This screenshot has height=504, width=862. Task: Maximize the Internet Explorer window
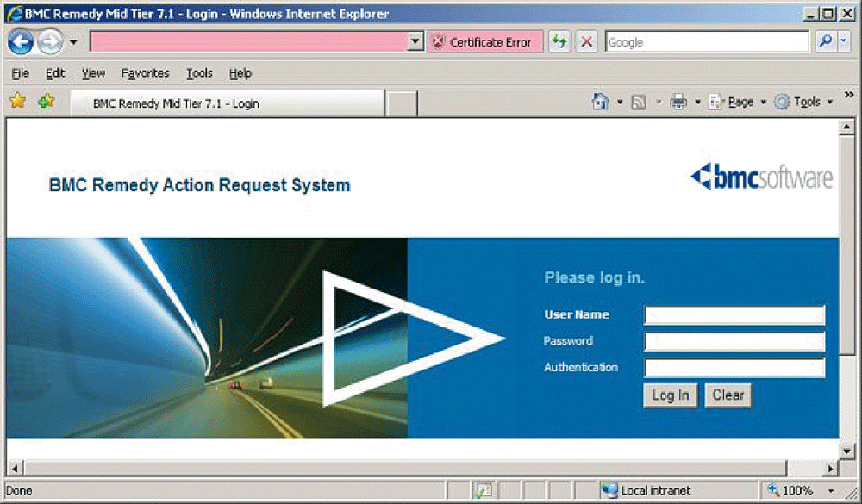(x=828, y=14)
